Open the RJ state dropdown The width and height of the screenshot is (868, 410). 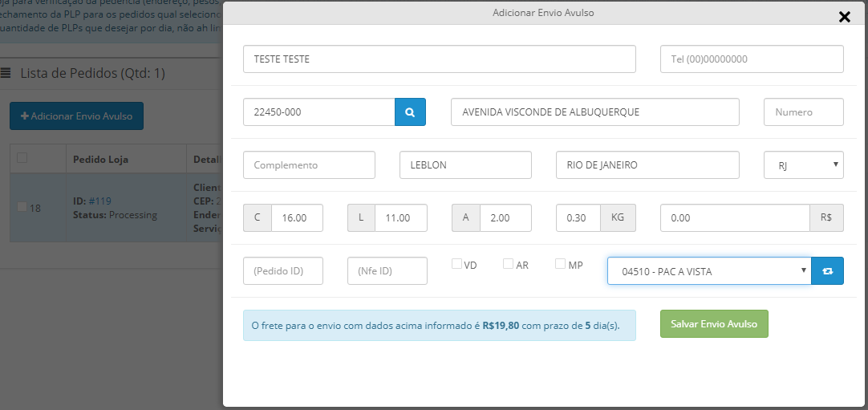(803, 164)
